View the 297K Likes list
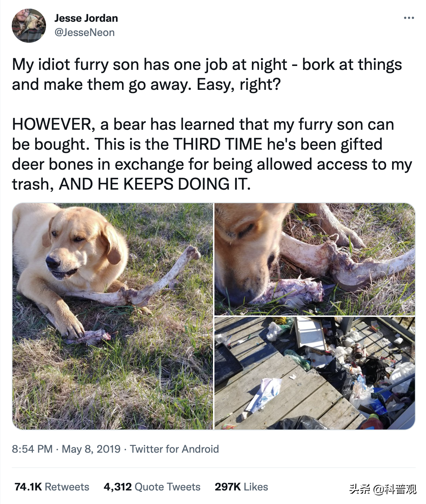This screenshot has width=426, height=504. tap(241, 487)
